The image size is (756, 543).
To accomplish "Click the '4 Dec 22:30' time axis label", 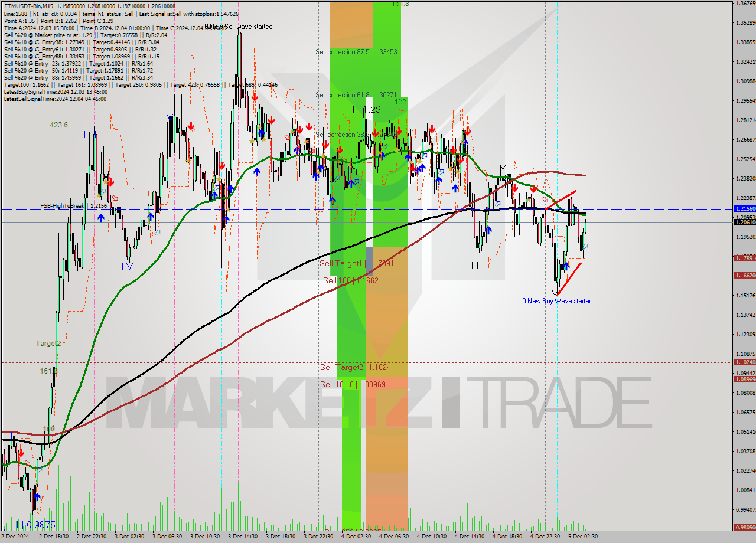I will click(545, 537).
